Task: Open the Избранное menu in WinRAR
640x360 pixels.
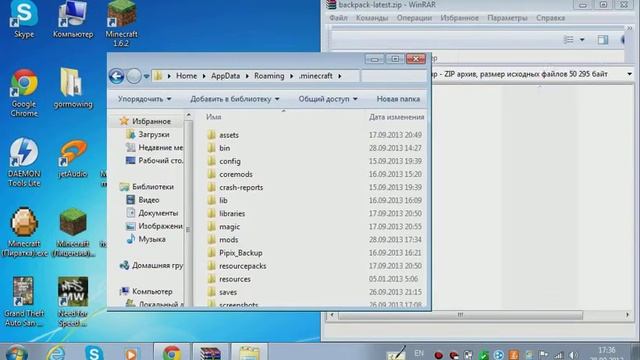Action: [x=459, y=18]
